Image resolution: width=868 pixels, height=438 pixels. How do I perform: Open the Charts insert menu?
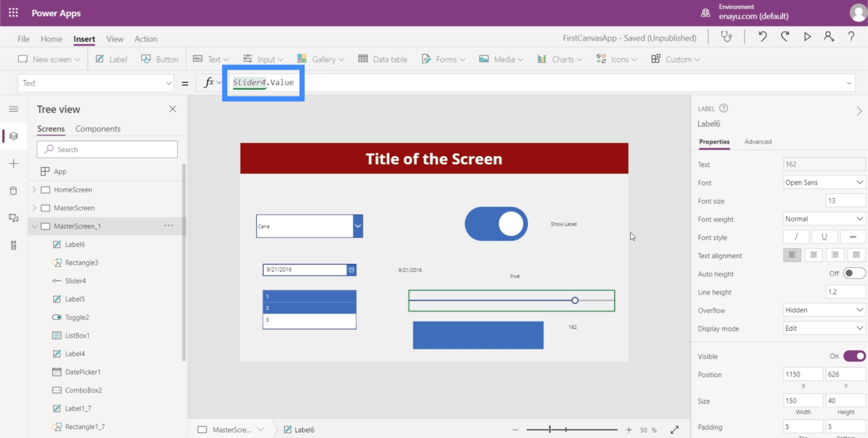point(560,59)
